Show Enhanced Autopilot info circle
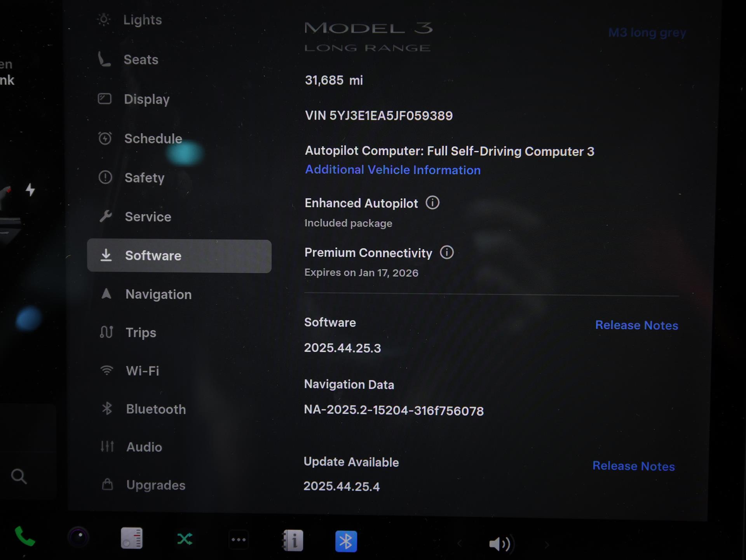The height and width of the screenshot is (560, 746). click(432, 203)
